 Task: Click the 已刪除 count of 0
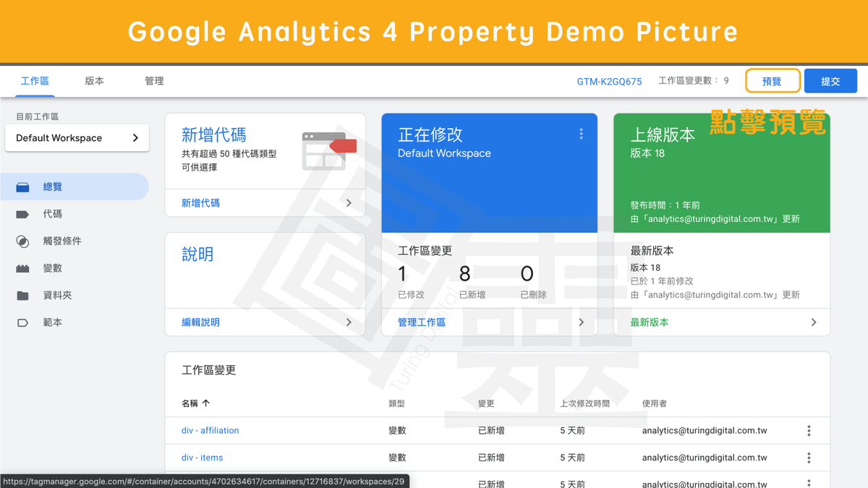coord(527,274)
